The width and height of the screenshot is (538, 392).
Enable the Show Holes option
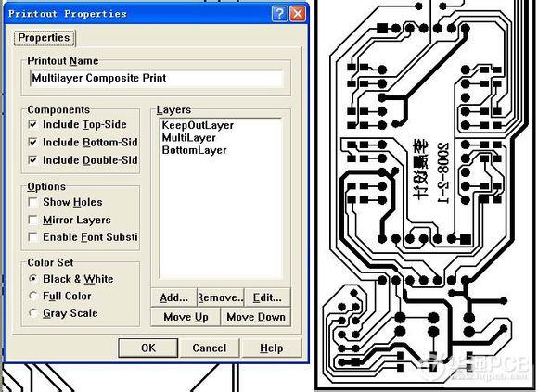click(x=33, y=202)
